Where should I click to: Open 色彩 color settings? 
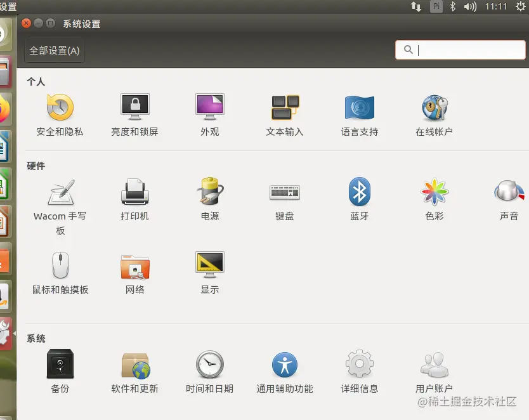click(x=434, y=199)
